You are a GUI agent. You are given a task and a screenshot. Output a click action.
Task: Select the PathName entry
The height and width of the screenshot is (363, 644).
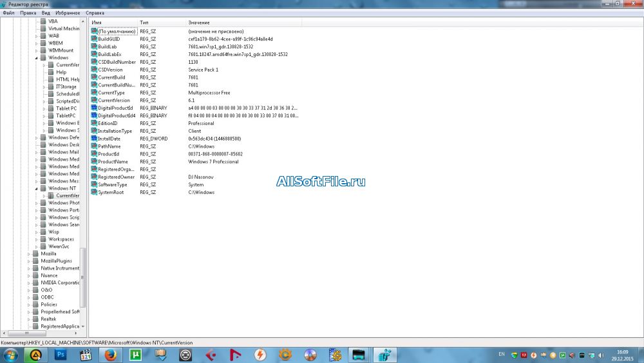[109, 146]
